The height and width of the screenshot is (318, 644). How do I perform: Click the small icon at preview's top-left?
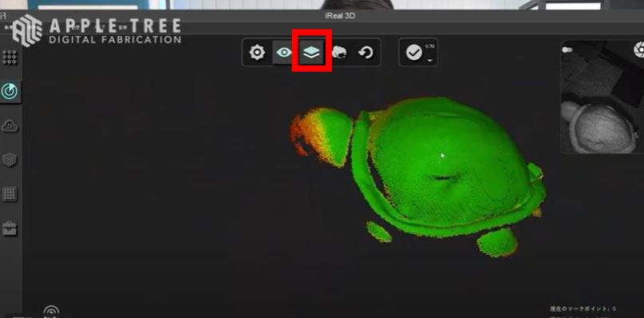567,50
